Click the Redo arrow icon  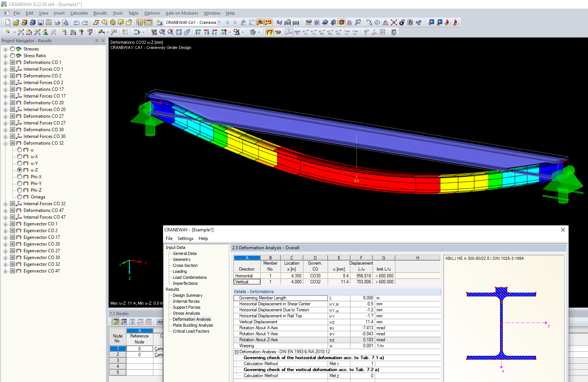click(85, 22)
